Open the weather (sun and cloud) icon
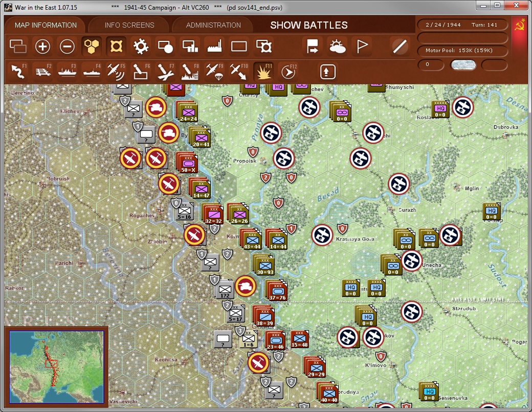 [x=337, y=47]
